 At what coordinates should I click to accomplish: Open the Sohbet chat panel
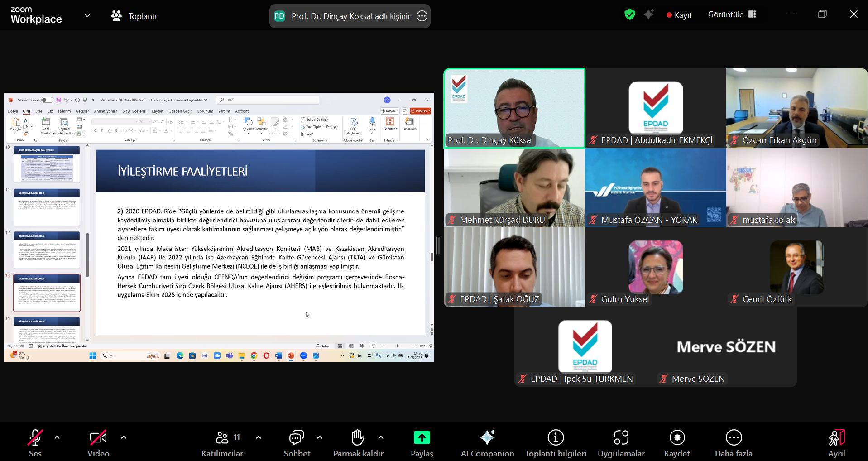pos(297,438)
